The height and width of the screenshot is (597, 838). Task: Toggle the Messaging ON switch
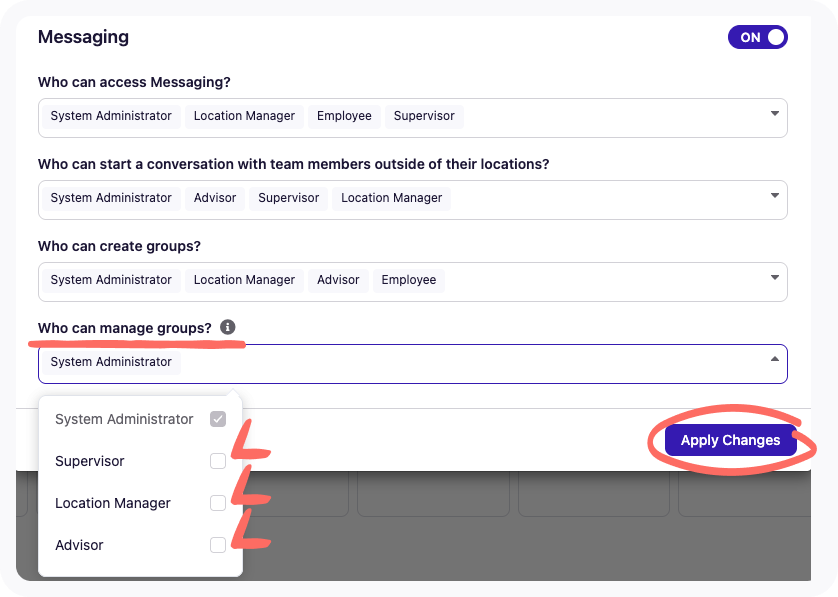(757, 37)
